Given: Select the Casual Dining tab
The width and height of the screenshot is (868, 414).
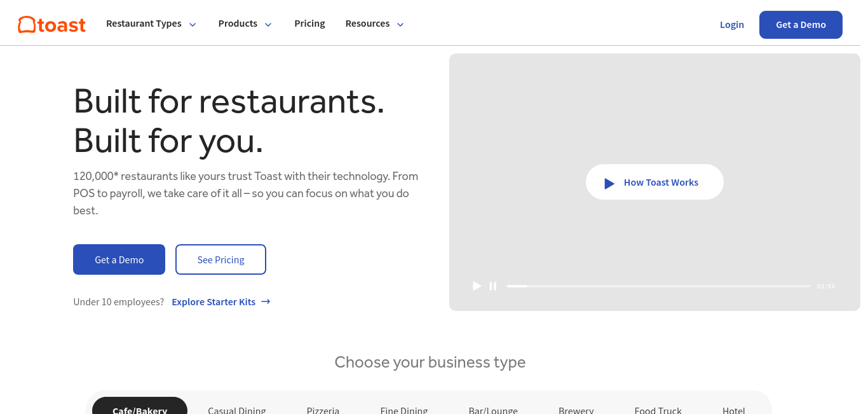Looking at the screenshot, I should click(237, 410).
